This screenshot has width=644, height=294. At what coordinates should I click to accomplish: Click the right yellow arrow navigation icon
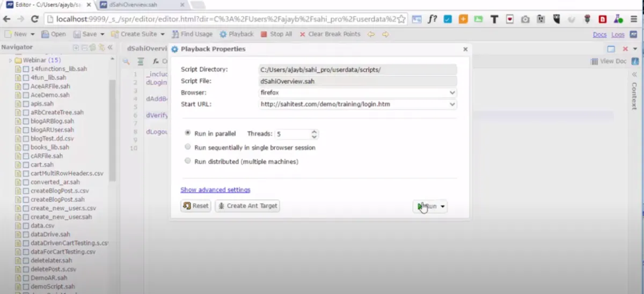[x=385, y=34]
